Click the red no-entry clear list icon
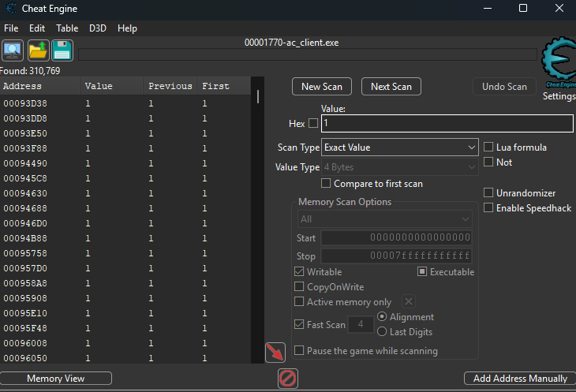 pyautogui.click(x=288, y=379)
